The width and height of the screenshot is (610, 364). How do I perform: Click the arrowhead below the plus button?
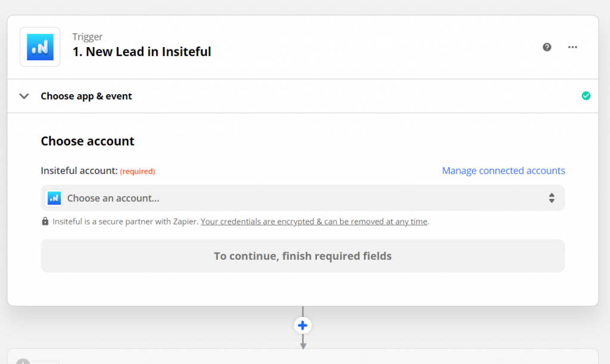pos(303,345)
